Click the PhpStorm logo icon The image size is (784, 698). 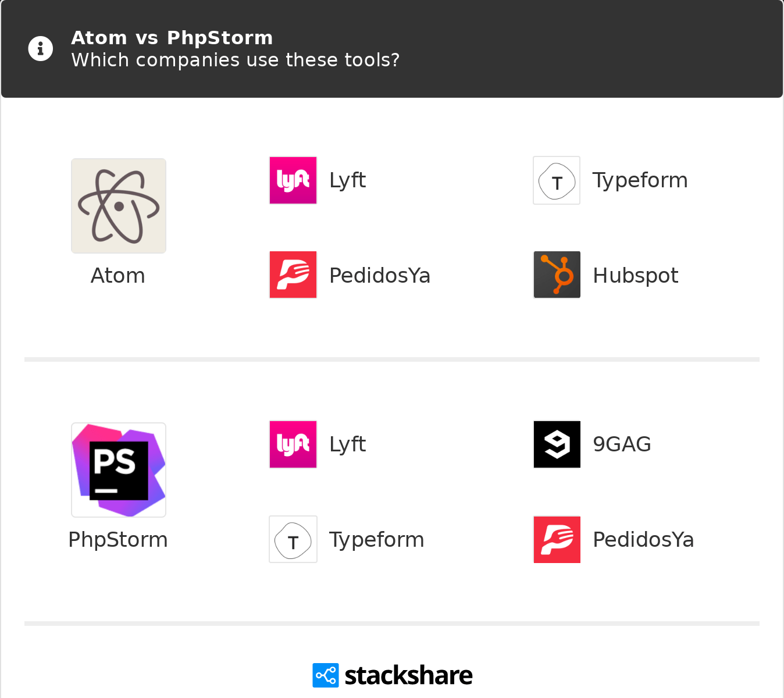(119, 470)
